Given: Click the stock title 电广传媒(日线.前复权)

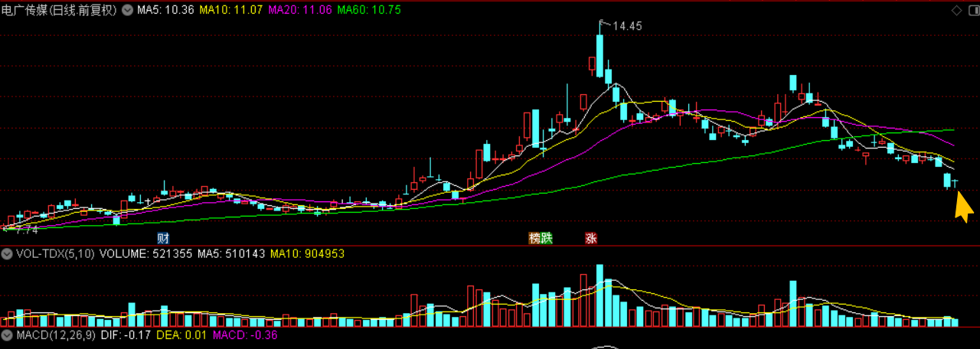Looking at the screenshot, I should coord(60,10).
